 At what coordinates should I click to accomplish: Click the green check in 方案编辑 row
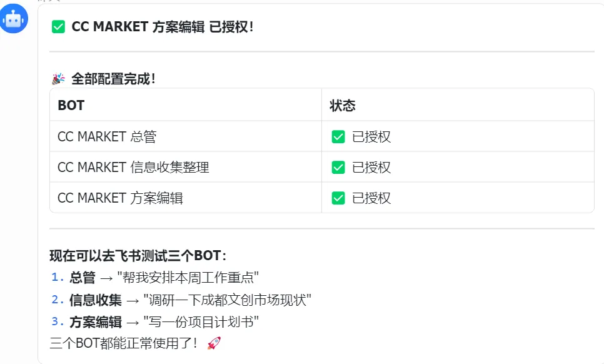click(338, 198)
